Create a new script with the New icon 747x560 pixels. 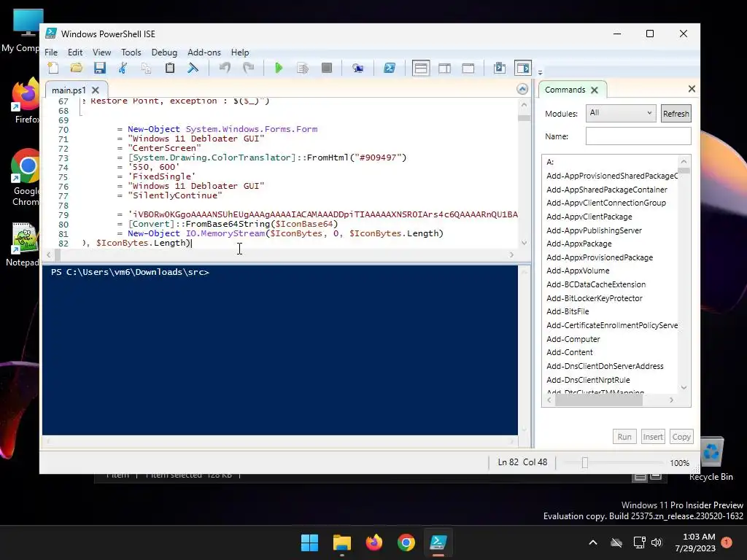[x=53, y=68]
